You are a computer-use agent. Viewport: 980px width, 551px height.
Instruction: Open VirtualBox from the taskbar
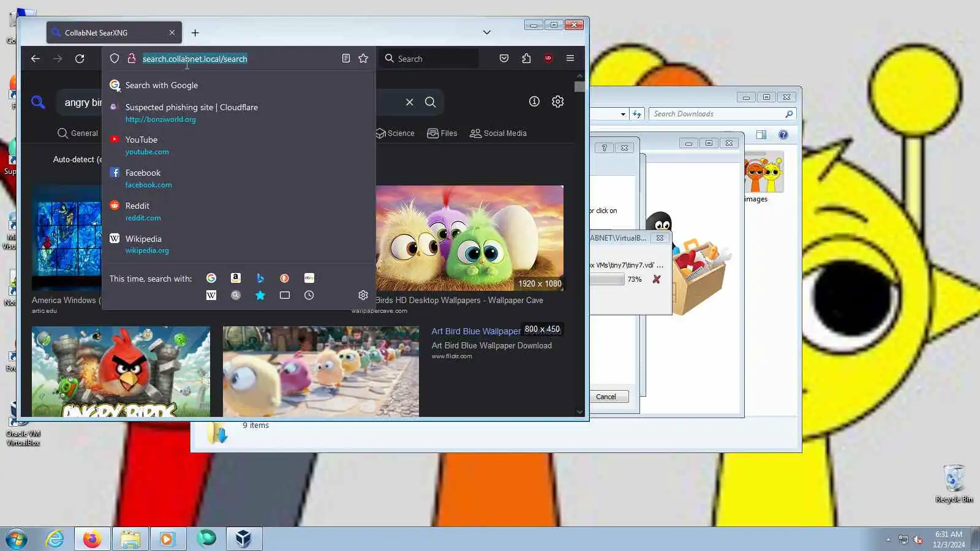coord(244,539)
